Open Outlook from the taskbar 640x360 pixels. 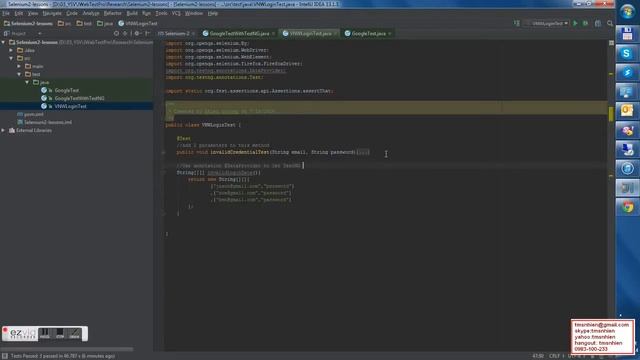[x=627, y=111]
